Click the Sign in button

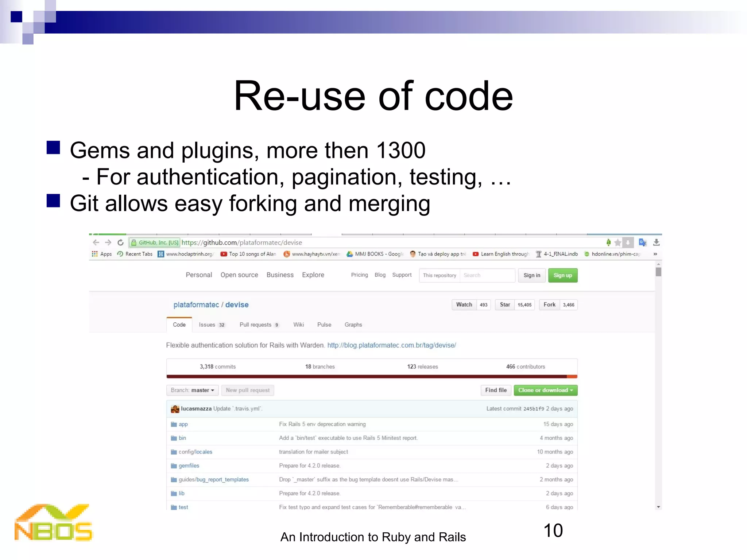[532, 275]
